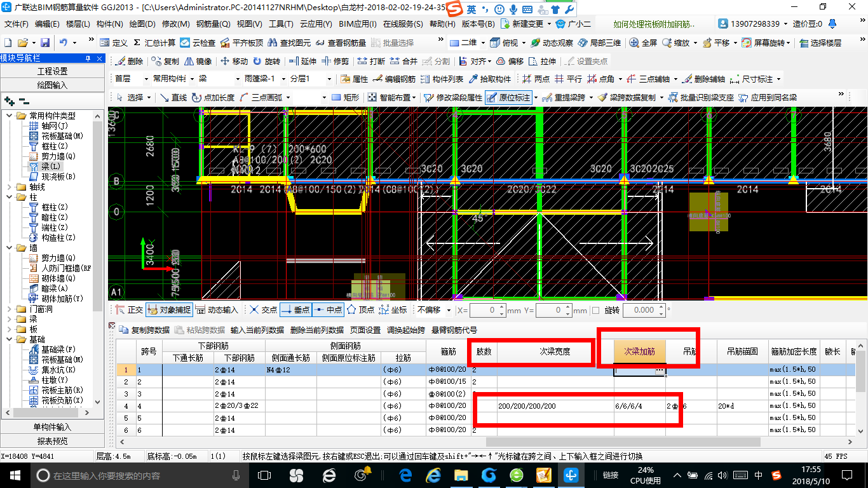Select the 复制 copy tool
The width and height of the screenshot is (868, 488).
click(166, 61)
